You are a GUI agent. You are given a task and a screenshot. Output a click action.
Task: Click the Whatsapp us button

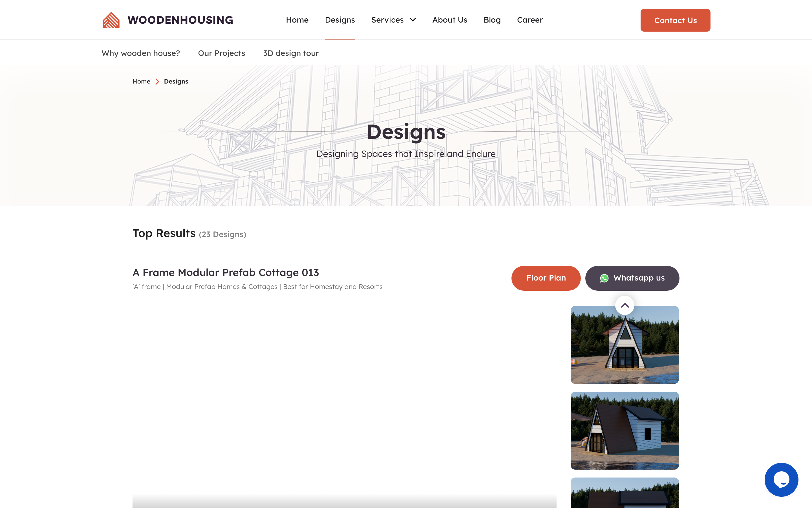coord(632,278)
